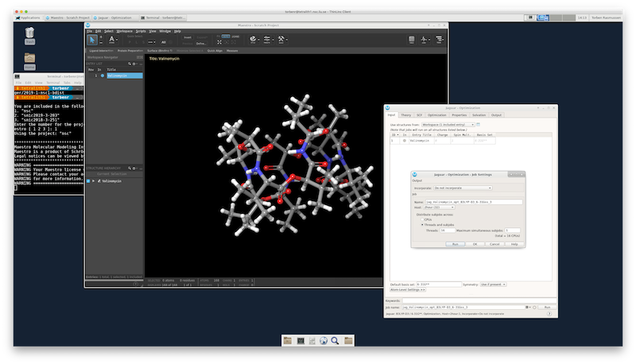Select the CPUs radio button
636x364 pixels.
pyautogui.click(x=422, y=219)
